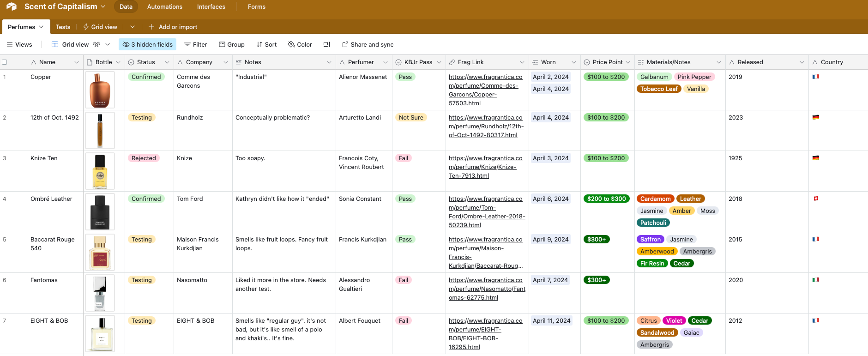Click the Filter icon

pos(187,44)
